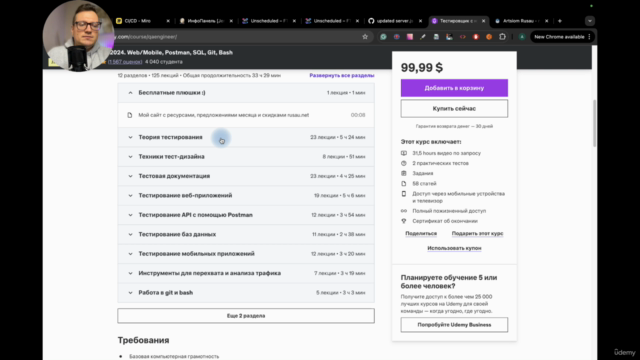Bookmark this page with the star icon

tap(365, 37)
